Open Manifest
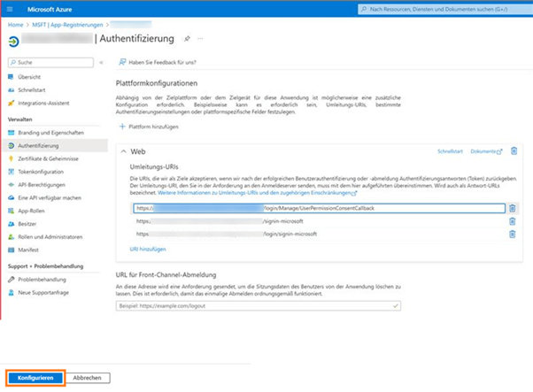The width and height of the screenshot is (533, 392). click(28, 250)
